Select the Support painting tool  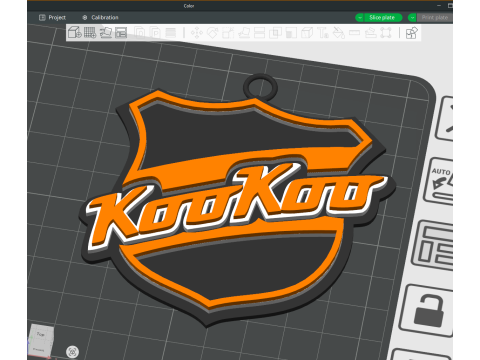point(291,33)
